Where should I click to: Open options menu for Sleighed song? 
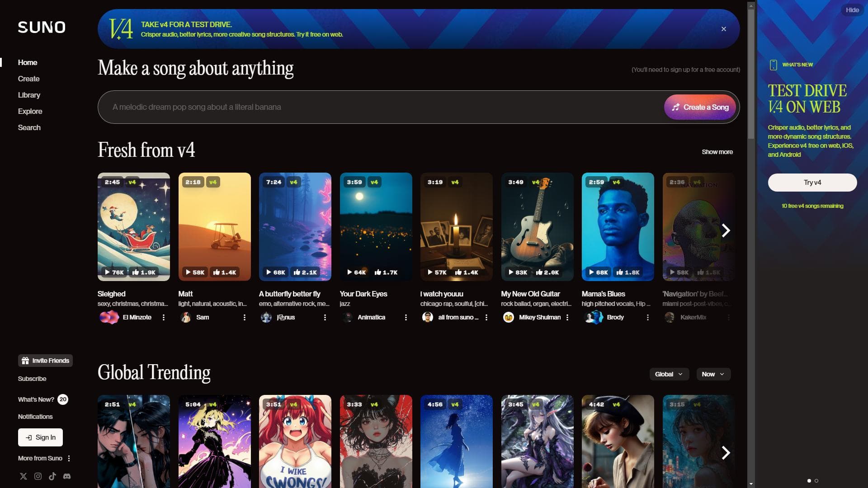point(164,318)
